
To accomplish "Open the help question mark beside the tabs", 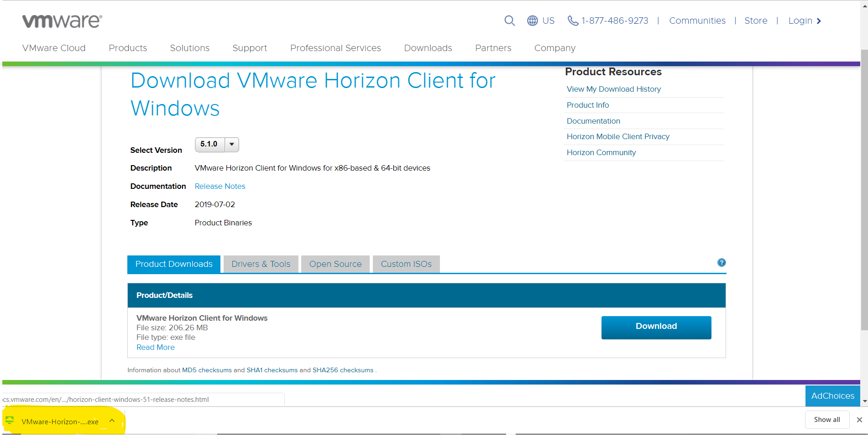I will [721, 263].
